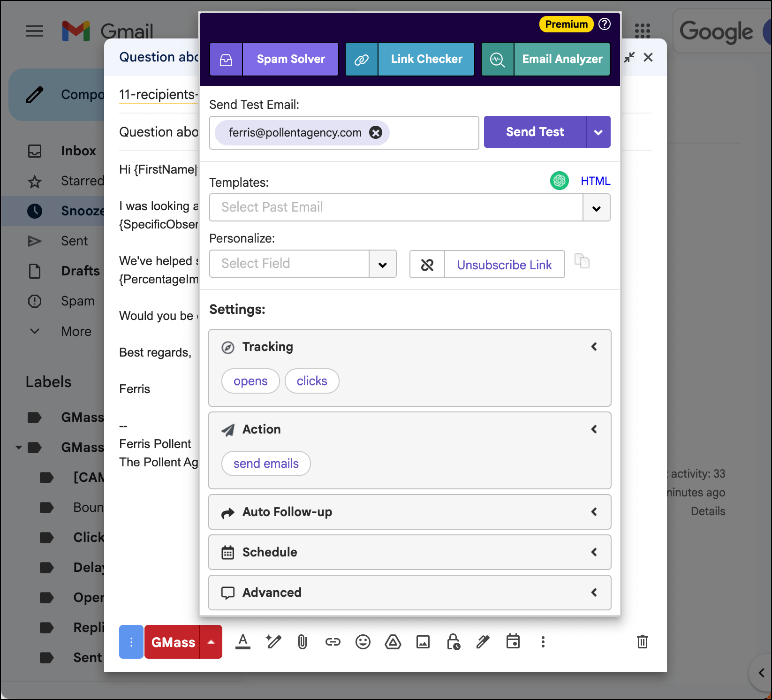Open more compose options menu

(x=543, y=641)
